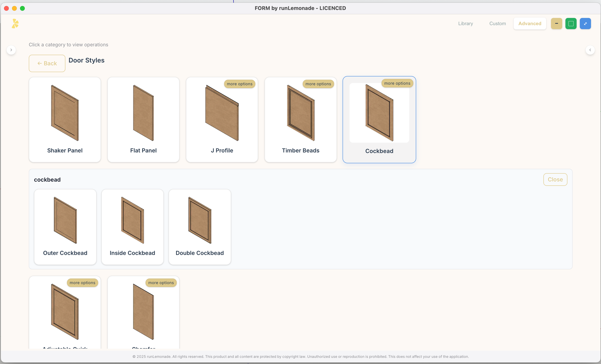Click the green square window icon

[x=571, y=23]
